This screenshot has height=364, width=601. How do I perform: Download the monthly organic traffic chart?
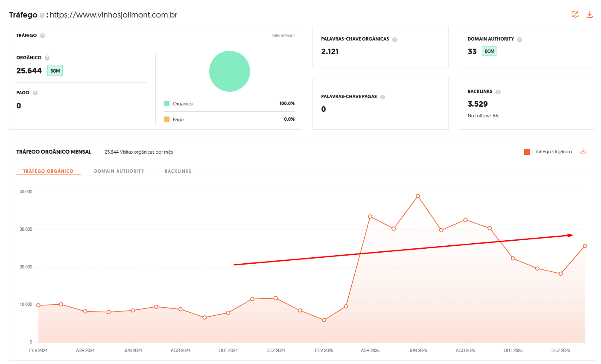(x=583, y=151)
